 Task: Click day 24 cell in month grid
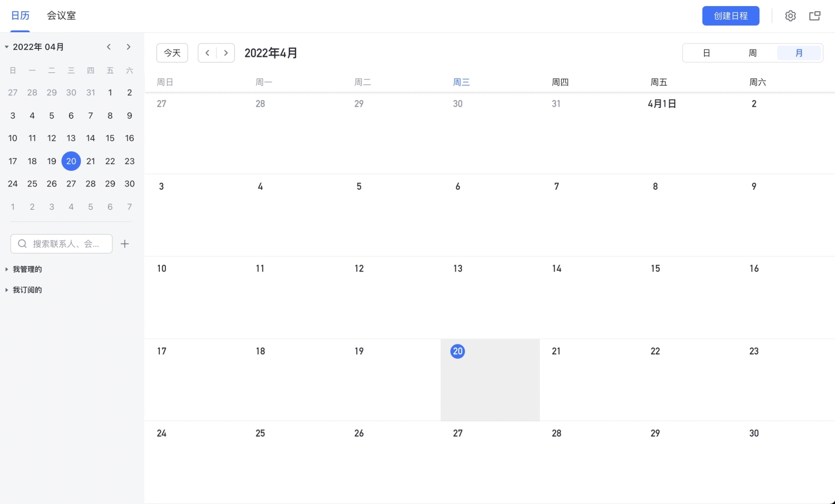(194, 462)
